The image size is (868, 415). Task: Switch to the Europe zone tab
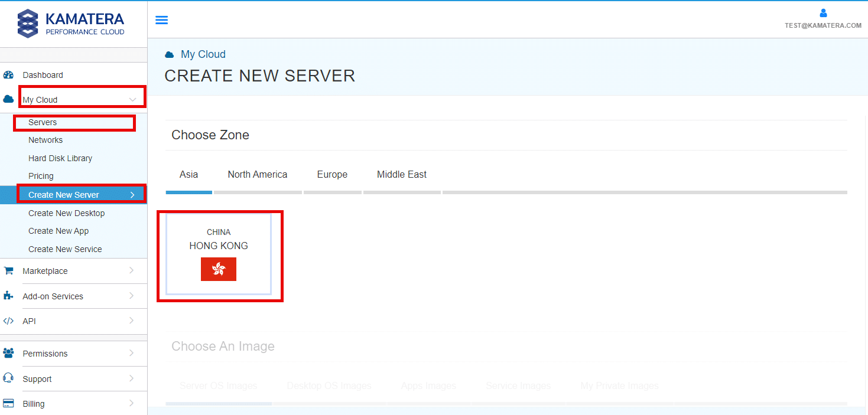point(332,174)
